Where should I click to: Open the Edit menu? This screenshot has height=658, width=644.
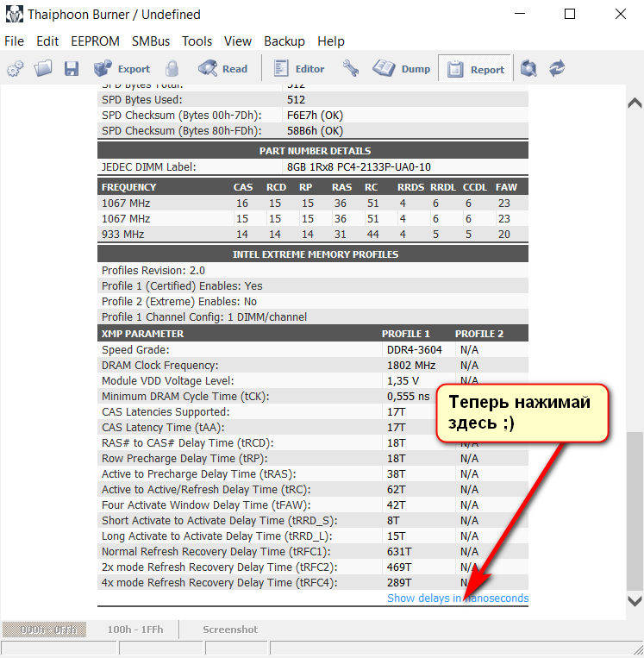pyautogui.click(x=47, y=41)
